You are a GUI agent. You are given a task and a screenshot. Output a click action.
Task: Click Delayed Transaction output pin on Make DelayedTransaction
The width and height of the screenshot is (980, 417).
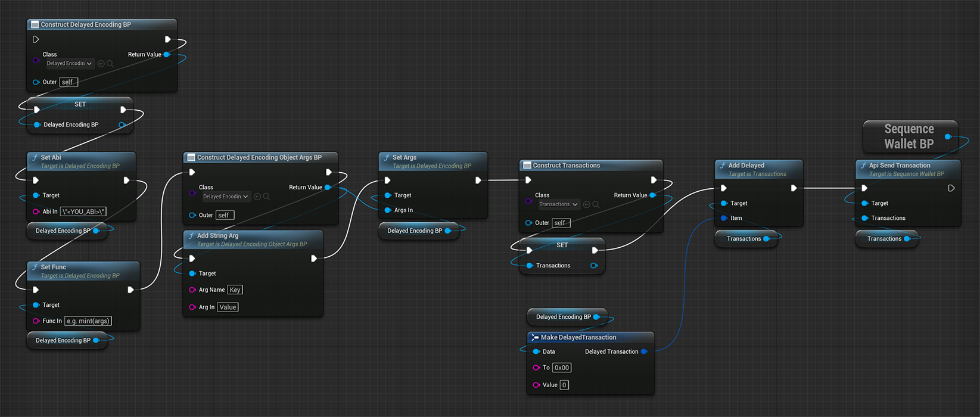644,351
